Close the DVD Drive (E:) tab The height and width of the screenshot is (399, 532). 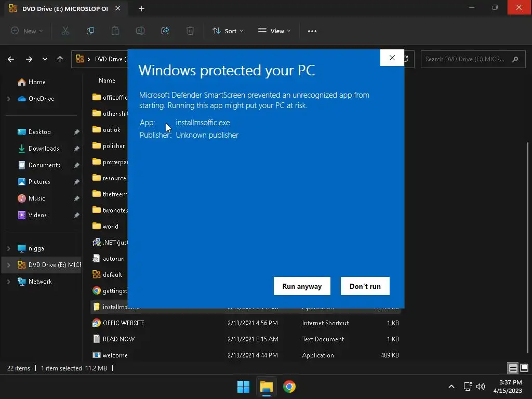(118, 8)
